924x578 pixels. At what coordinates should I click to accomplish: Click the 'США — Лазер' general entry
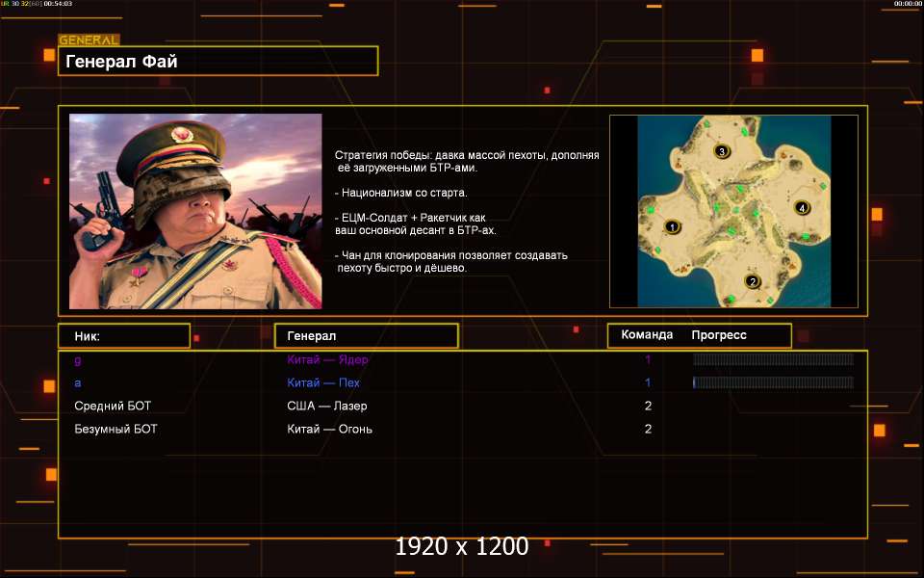click(x=327, y=406)
